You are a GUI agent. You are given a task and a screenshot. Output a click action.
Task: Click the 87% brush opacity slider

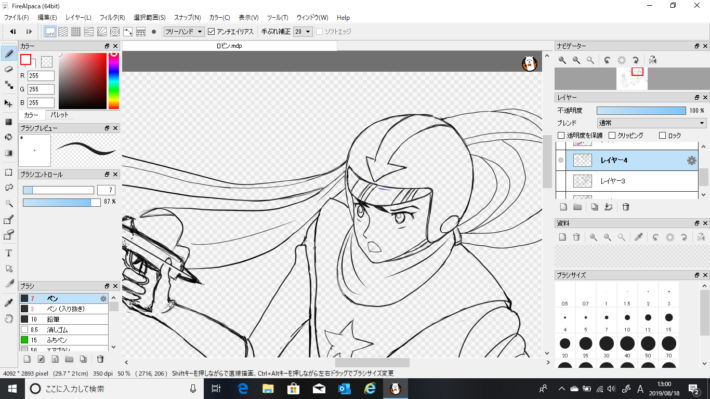click(x=62, y=202)
